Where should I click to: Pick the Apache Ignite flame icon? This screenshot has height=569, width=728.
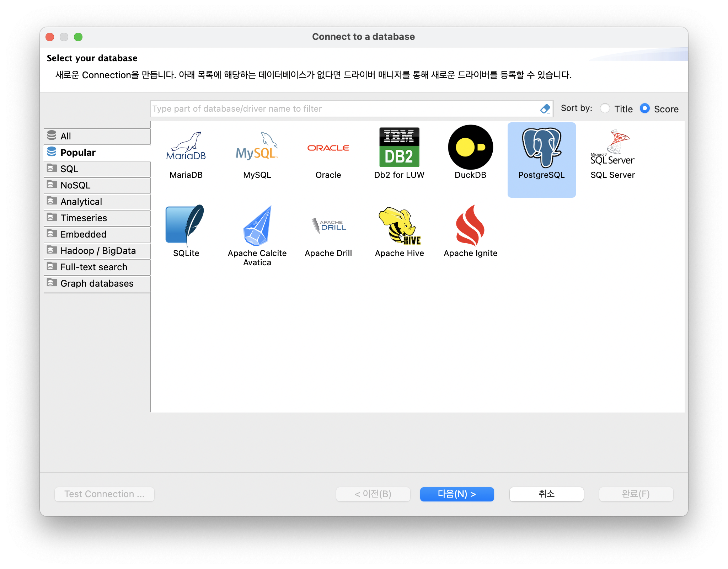point(470,225)
